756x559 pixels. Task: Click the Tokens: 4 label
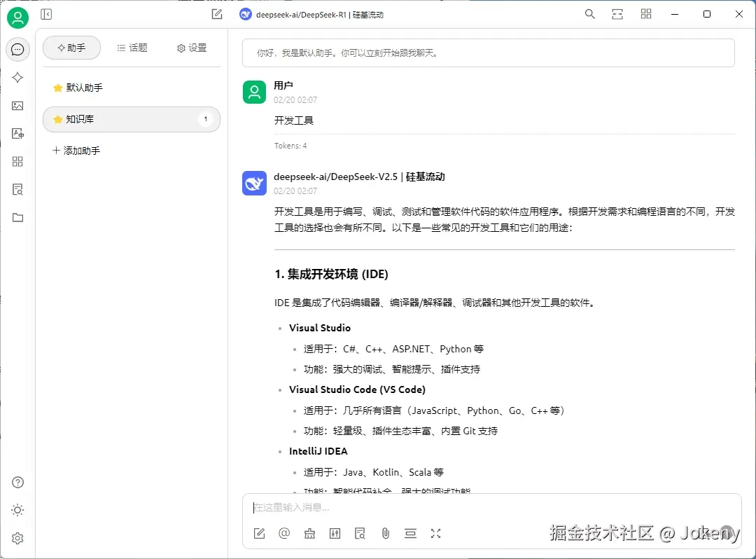coord(290,146)
